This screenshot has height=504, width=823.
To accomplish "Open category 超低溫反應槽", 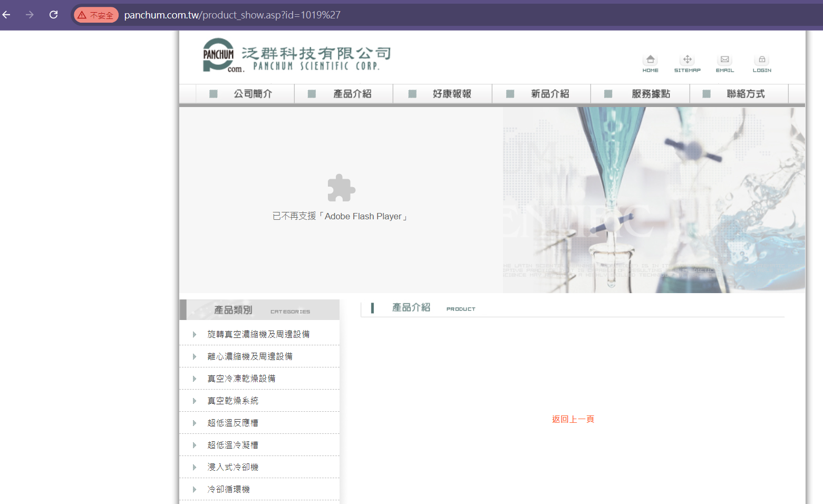I will coord(233,423).
